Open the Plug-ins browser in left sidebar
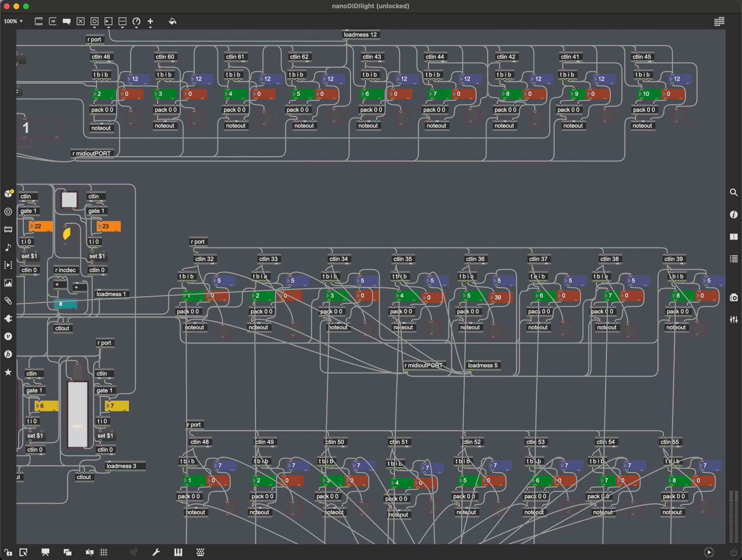The height and width of the screenshot is (560, 742). point(8,319)
